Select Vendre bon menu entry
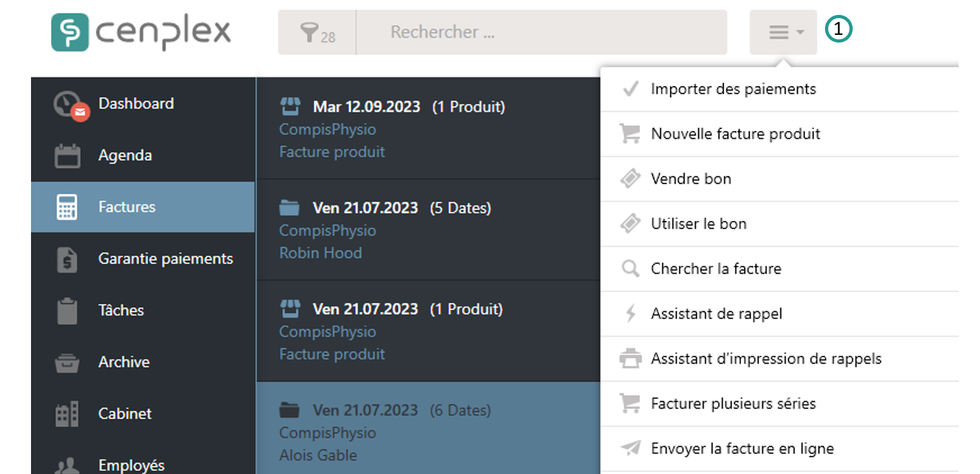This screenshot has width=980, height=474. (x=691, y=179)
